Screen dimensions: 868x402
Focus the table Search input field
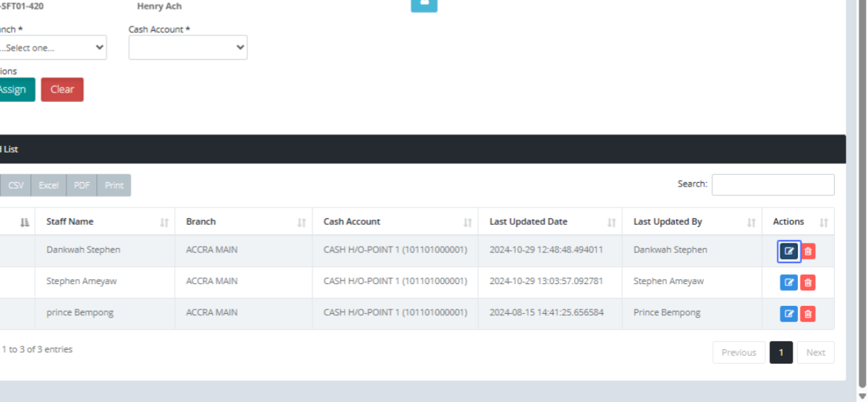click(773, 185)
